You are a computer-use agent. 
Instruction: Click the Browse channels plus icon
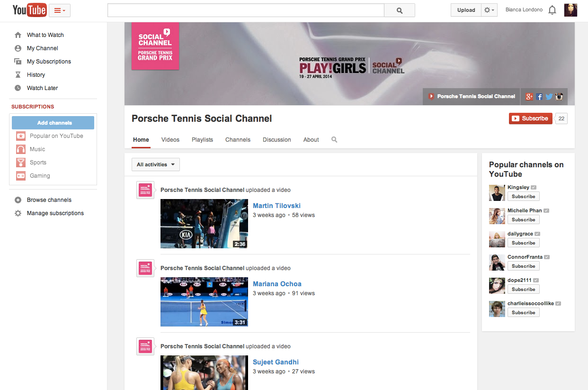tap(18, 200)
